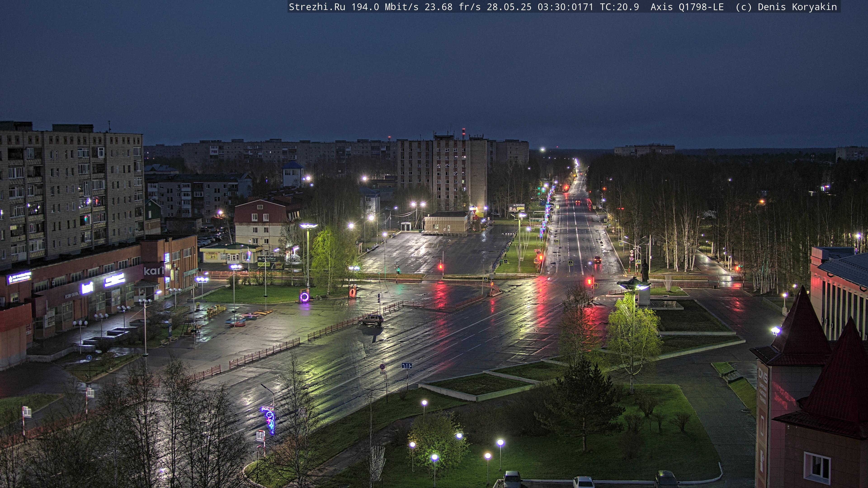Click the Axis Q1798-LE camera model text
Screen dimensions: 868x488
[687, 7]
